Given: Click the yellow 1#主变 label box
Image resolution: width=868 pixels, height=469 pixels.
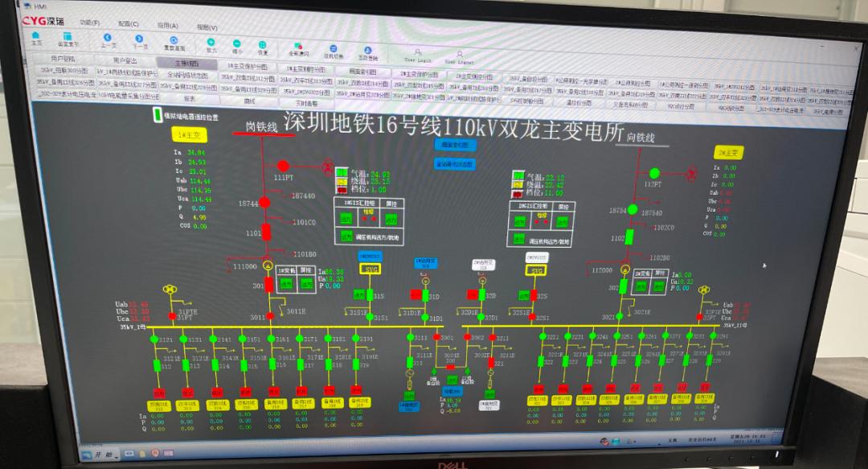Looking at the screenshot, I should click(x=188, y=134).
